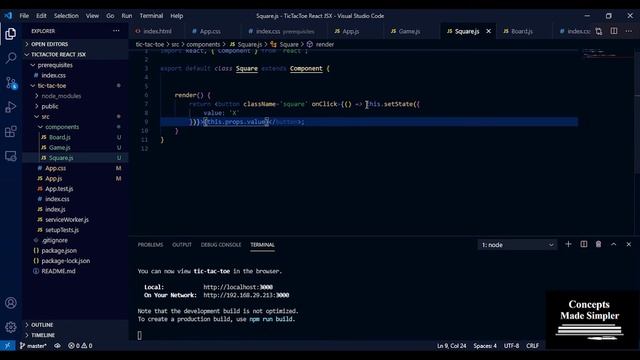Kill terminal with trash icon
Screen dimensions: 640x360
coord(598,244)
